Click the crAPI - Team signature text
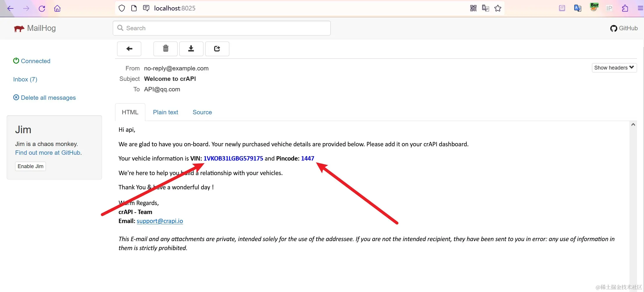 pos(135,212)
